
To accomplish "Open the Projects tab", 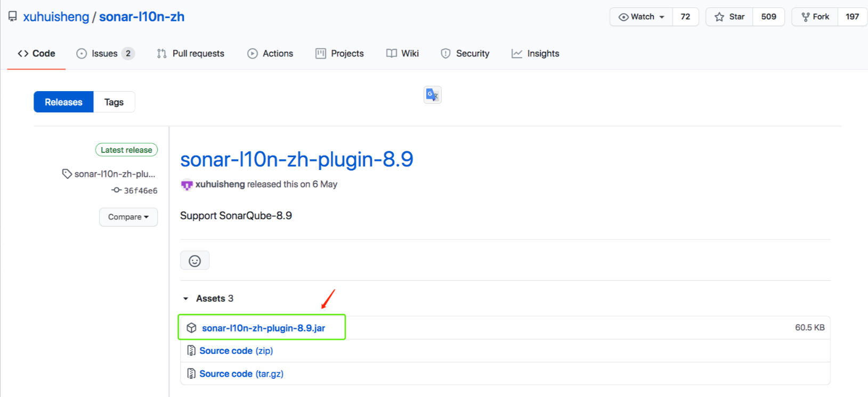I will tap(339, 53).
